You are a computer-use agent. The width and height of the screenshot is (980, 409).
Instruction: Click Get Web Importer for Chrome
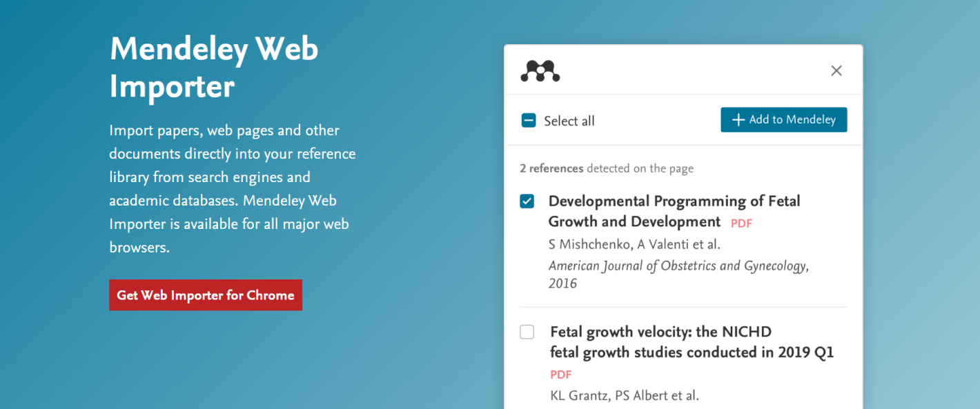(205, 295)
